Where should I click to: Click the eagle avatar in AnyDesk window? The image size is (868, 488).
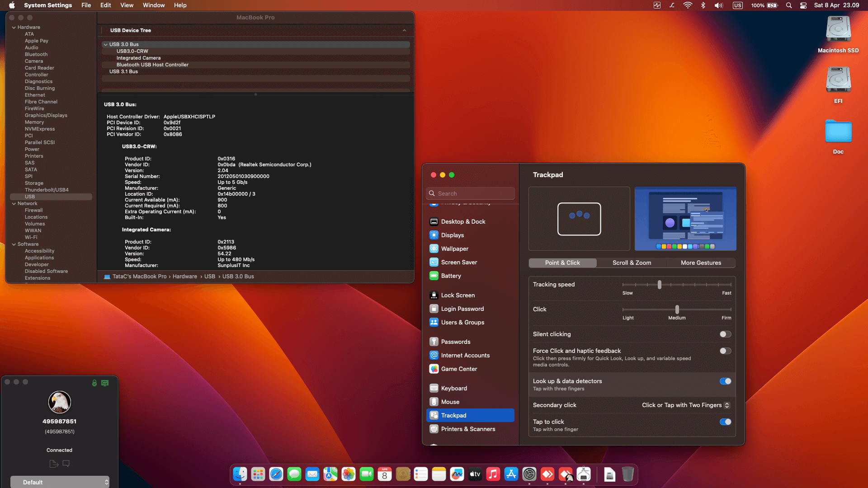(x=60, y=402)
